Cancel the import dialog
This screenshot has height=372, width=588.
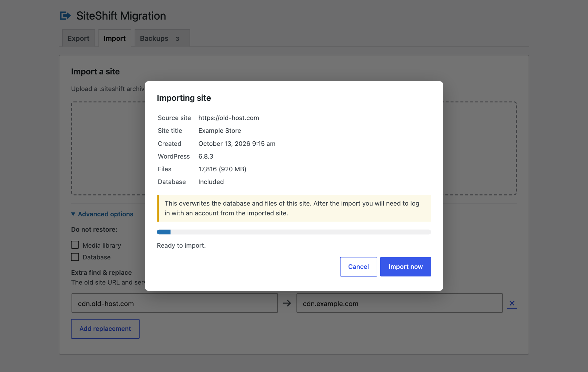pyautogui.click(x=358, y=267)
